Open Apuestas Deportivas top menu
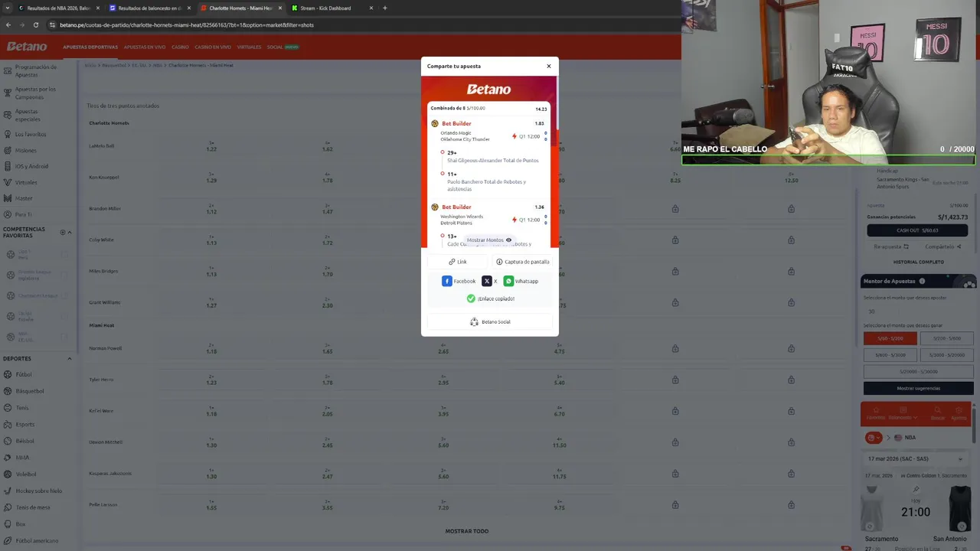 [90, 47]
